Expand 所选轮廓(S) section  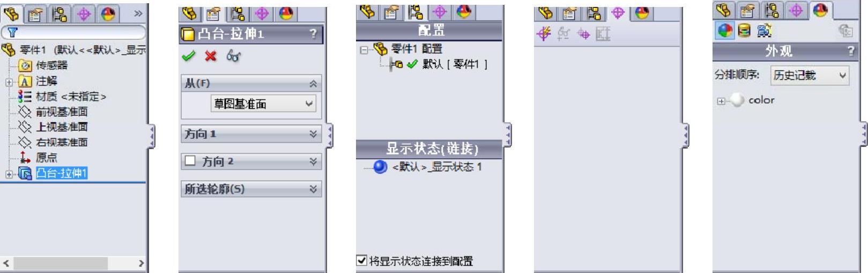[x=313, y=189]
